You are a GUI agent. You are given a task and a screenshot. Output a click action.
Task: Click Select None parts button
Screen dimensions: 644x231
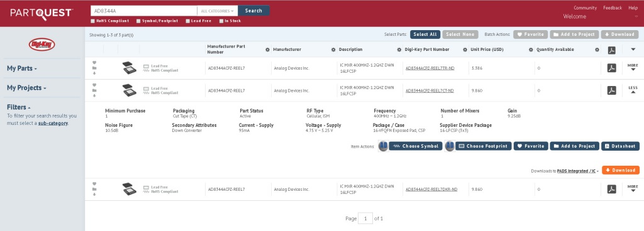tap(460, 35)
